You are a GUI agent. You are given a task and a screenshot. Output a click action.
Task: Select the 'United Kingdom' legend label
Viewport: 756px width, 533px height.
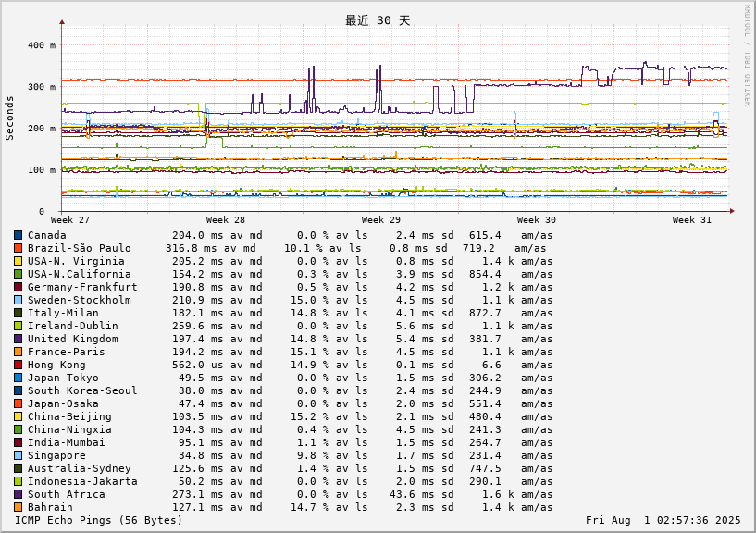(x=73, y=339)
